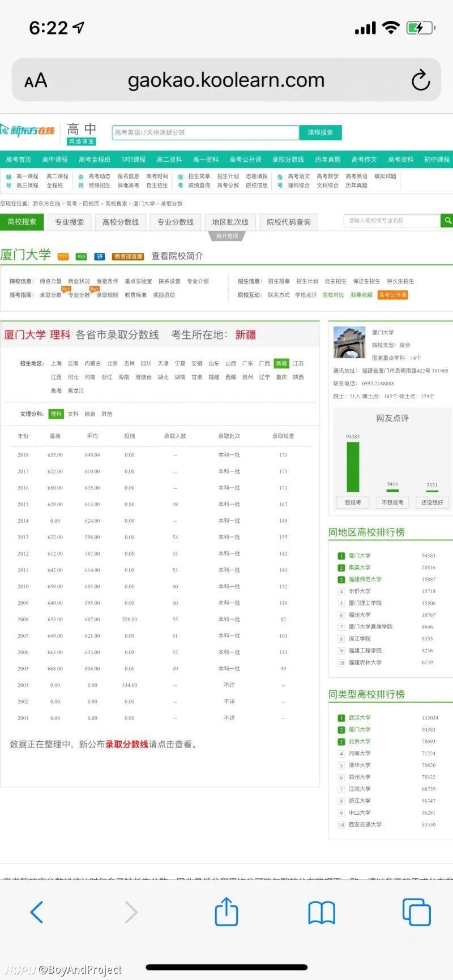Open 福建师范大学 in the regional ranking
The height and width of the screenshot is (980, 453).
coord(365,579)
